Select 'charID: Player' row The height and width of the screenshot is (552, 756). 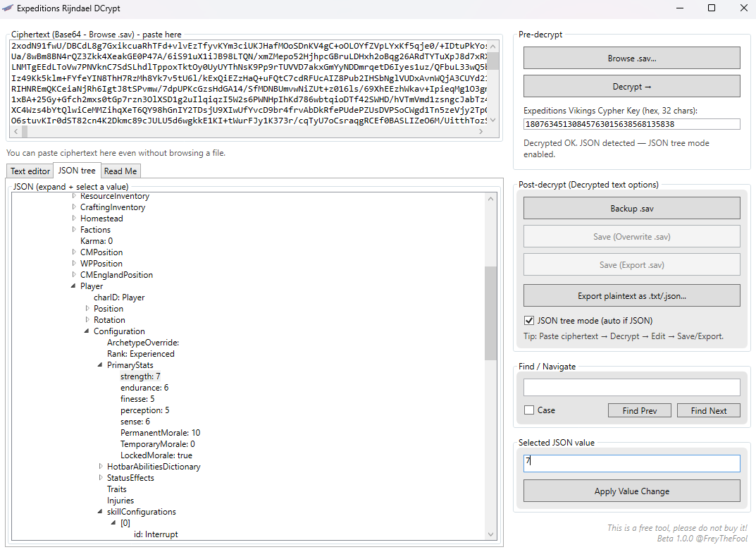(119, 298)
